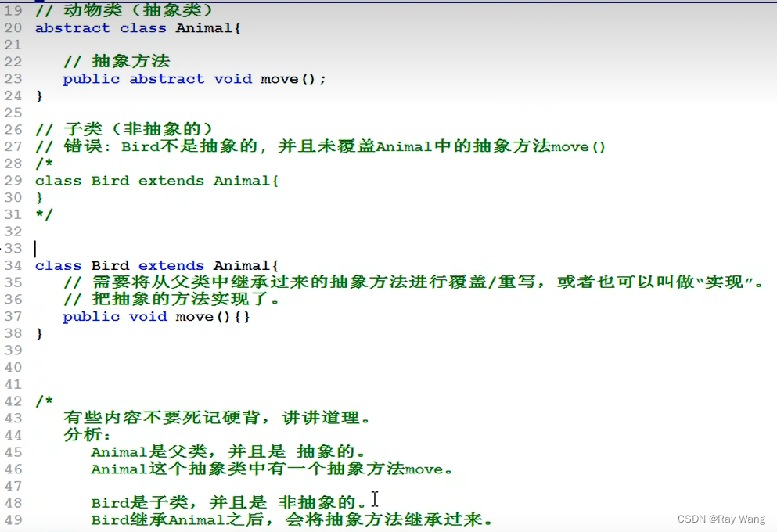Click line number 27 in the gutter
The height and width of the screenshot is (532, 777).
click(13, 146)
